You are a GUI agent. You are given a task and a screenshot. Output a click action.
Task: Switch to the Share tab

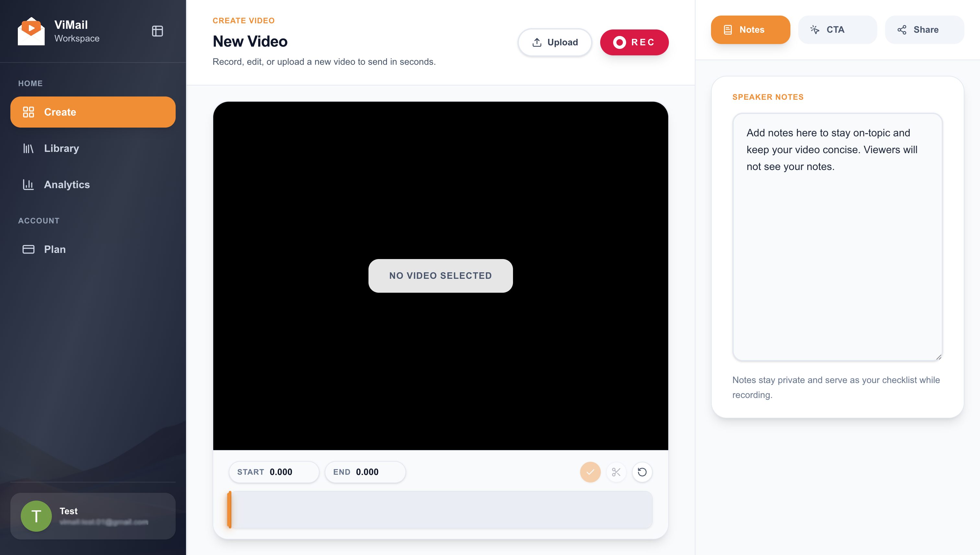point(924,29)
